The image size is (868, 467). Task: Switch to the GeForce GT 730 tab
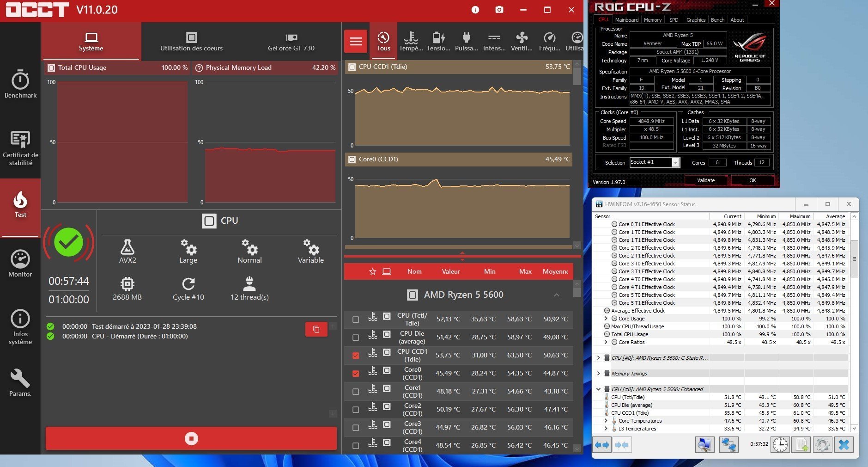291,41
